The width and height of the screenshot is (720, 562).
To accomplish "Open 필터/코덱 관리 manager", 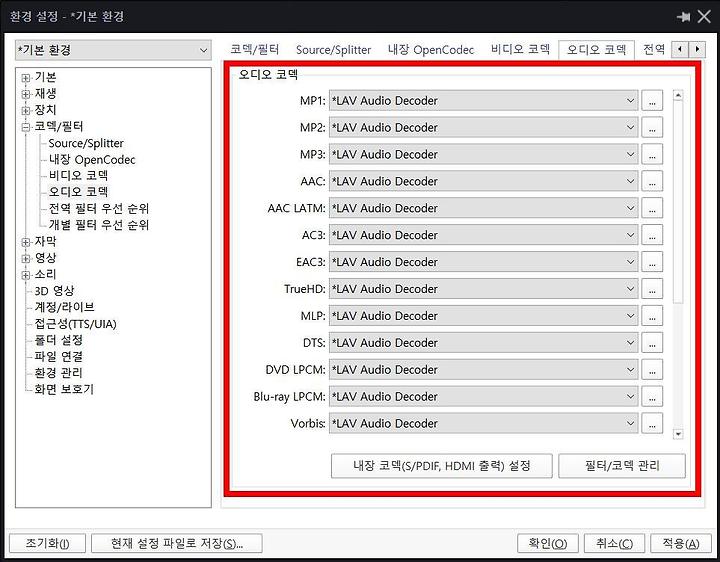I will tap(622, 466).
